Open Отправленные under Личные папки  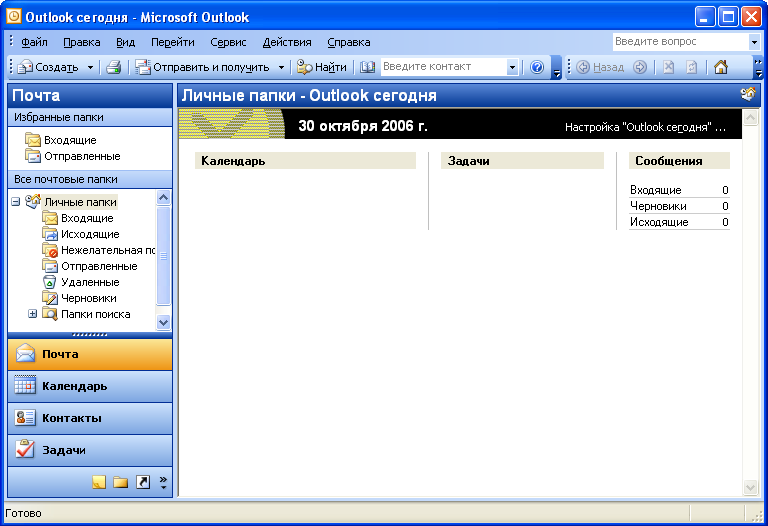click(x=90, y=266)
